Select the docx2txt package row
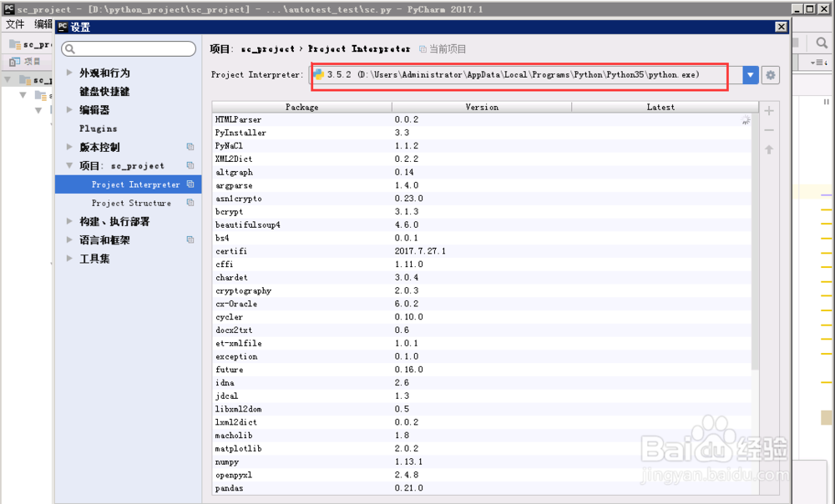Screen dimensions: 835x504 pyautogui.click(x=482, y=330)
